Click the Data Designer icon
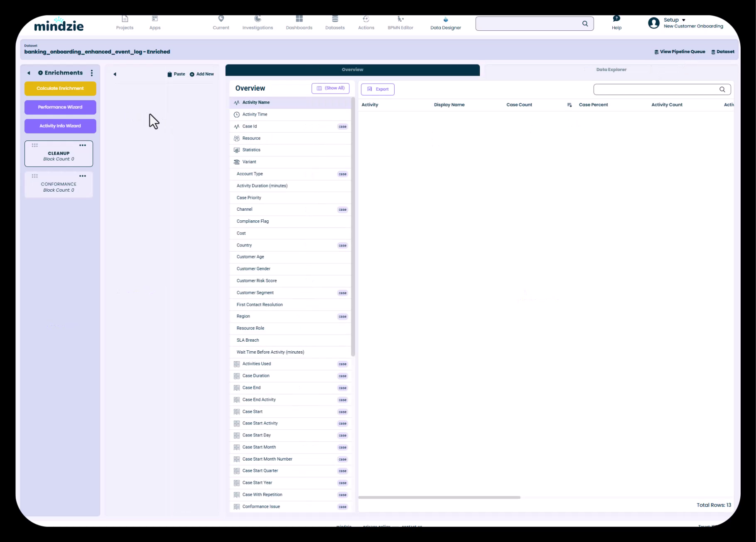756x542 pixels. (445, 20)
